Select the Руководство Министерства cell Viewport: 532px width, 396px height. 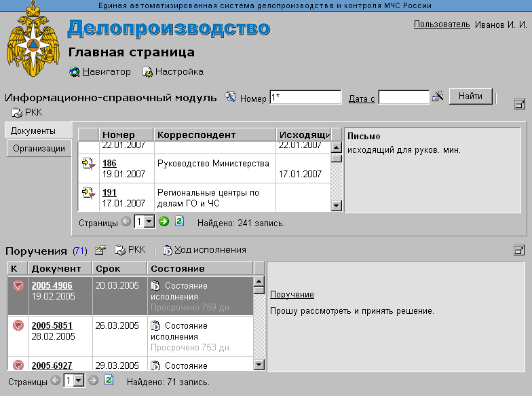click(x=214, y=168)
